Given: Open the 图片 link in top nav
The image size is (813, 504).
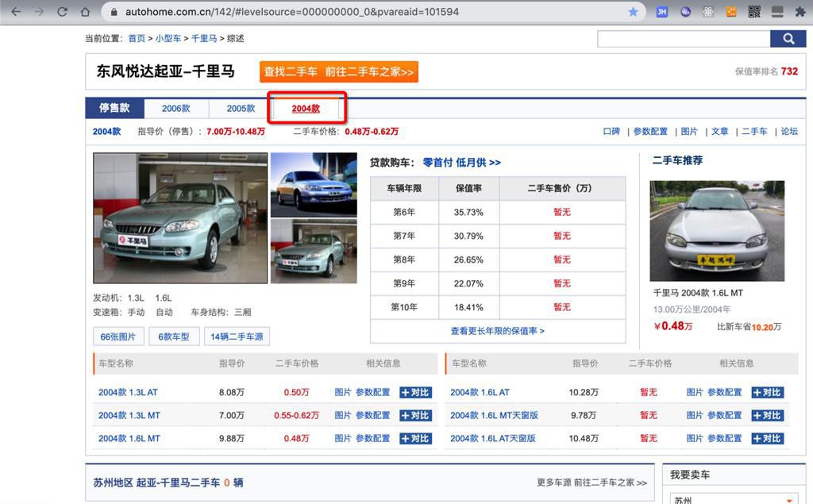Looking at the screenshot, I should pyautogui.click(x=689, y=132).
